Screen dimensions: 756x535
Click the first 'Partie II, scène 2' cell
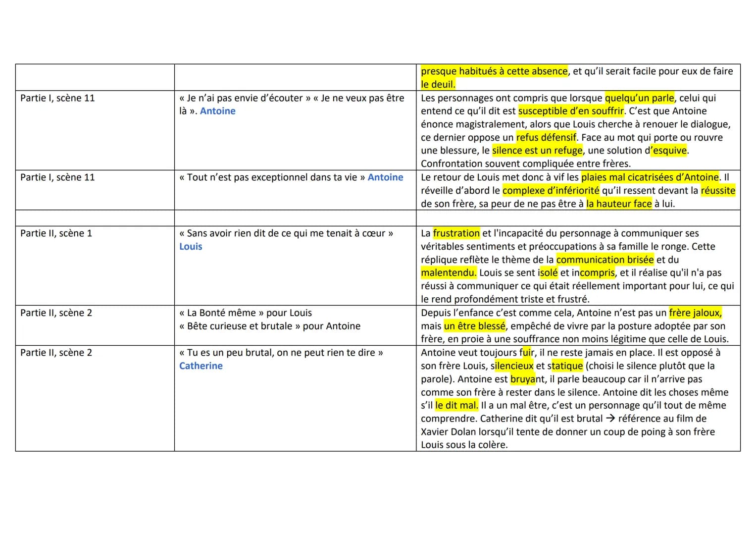click(x=95, y=325)
